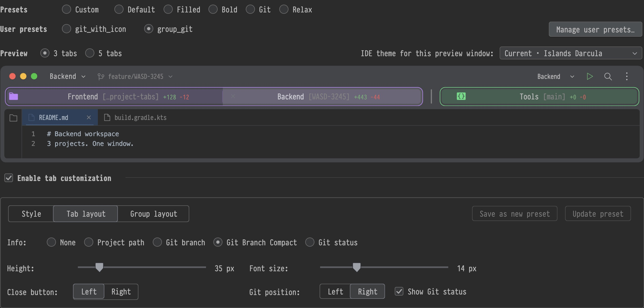Click the git branch icon next to feature/WASD-3245

pyautogui.click(x=101, y=77)
